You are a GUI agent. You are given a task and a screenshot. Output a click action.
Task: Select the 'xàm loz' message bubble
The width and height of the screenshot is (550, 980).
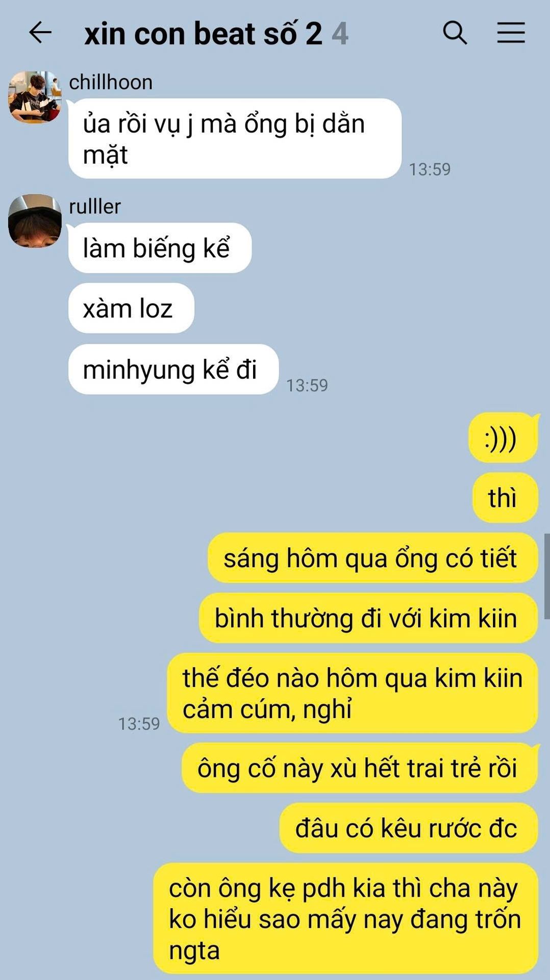(131, 308)
